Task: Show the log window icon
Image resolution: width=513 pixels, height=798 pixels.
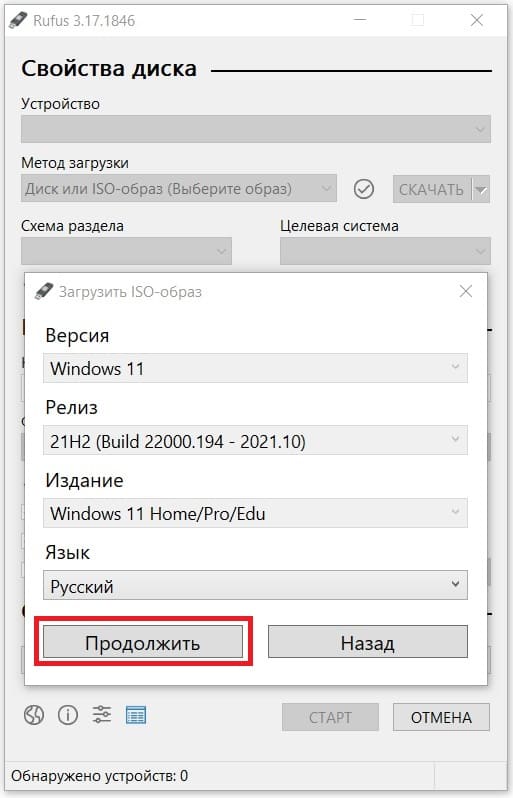Action: coord(136,715)
